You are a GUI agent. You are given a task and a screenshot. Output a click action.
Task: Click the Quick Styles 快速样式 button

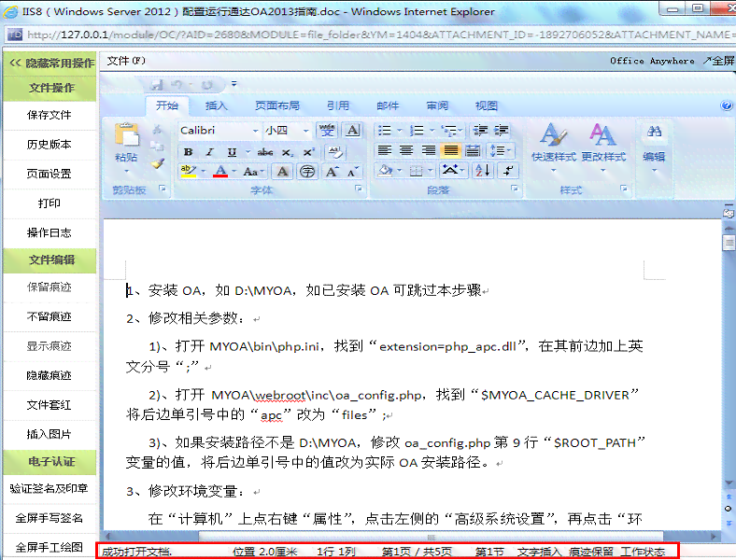(554, 147)
